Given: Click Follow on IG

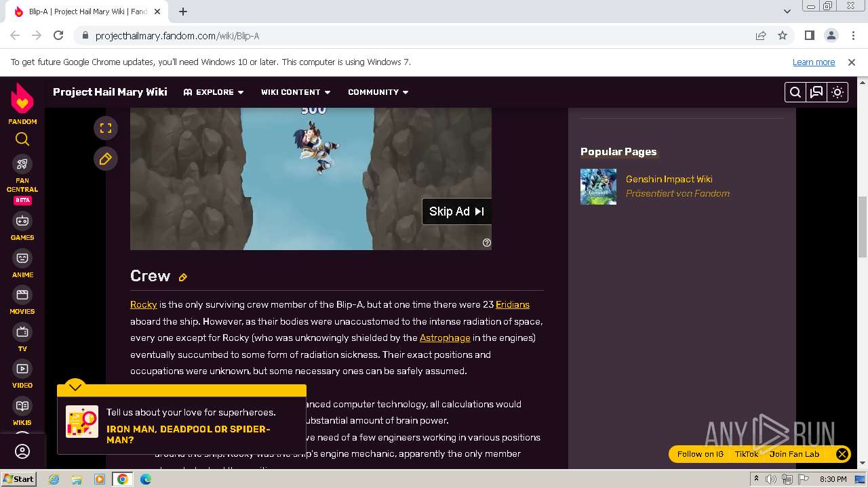Looking at the screenshot, I should coord(700,454).
